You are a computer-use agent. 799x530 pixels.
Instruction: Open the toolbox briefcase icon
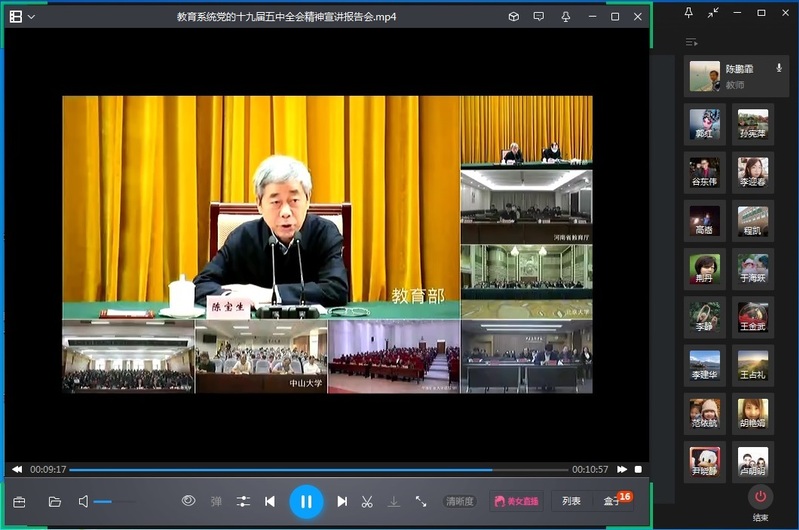tap(19, 501)
